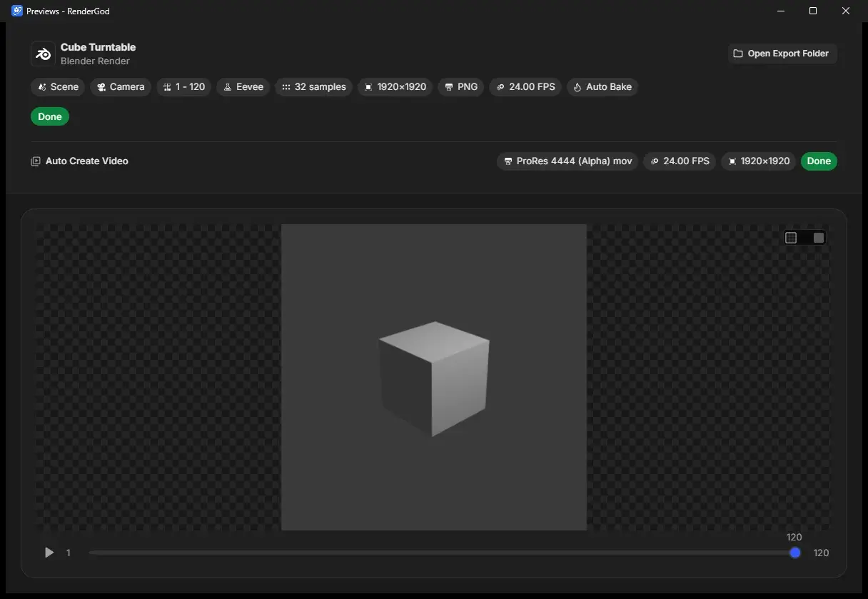The width and height of the screenshot is (868, 599).
Task: Click the 24.00 FPS chip in video row
Action: [x=680, y=161]
